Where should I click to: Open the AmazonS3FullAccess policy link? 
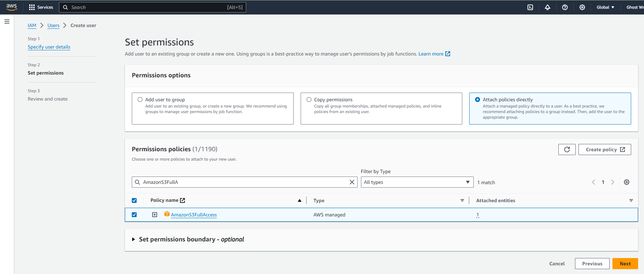point(194,215)
